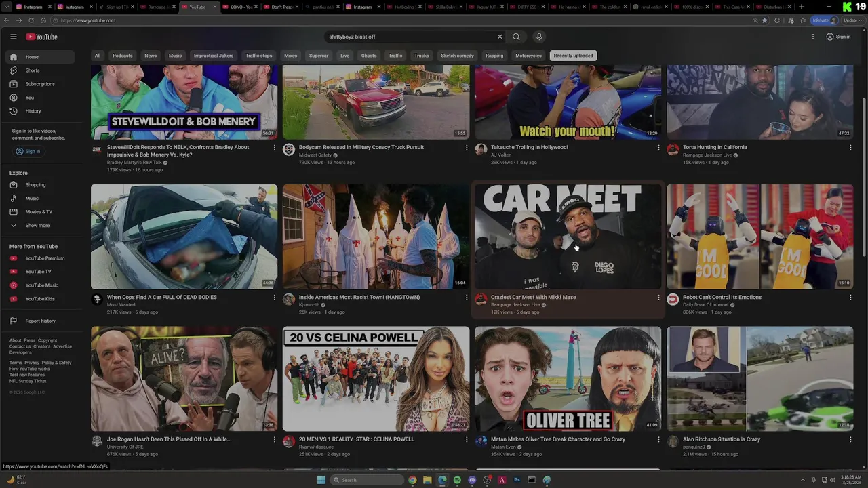
Task: Select the Motorcycles filter chip
Action: pos(528,56)
